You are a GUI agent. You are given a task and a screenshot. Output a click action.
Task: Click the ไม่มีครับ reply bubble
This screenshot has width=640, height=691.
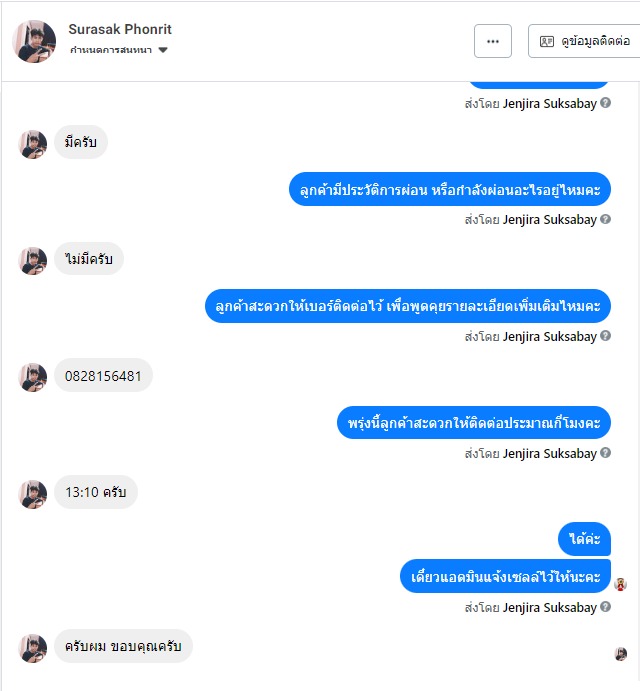pyautogui.click(x=89, y=259)
